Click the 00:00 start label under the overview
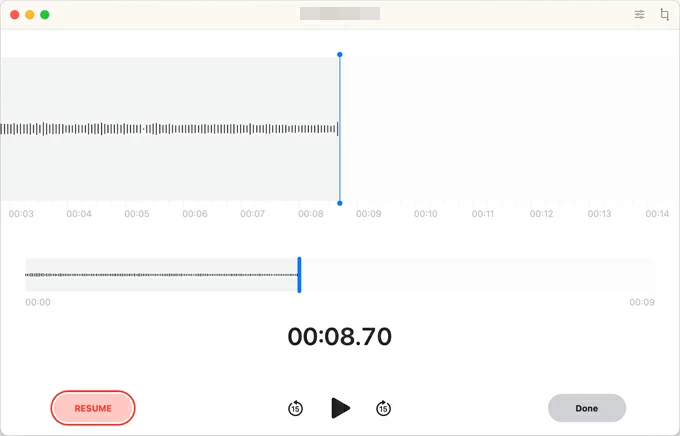Screen dimensions: 680x436 (x=38, y=302)
